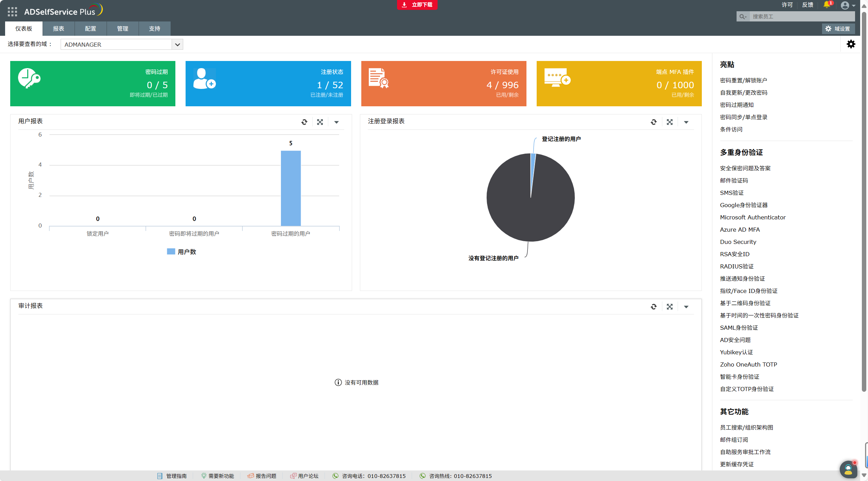Viewport: 868px width, 481px height.
Task: Click the 搜索员工 search field
Action: pyautogui.click(x=802, y=16)
